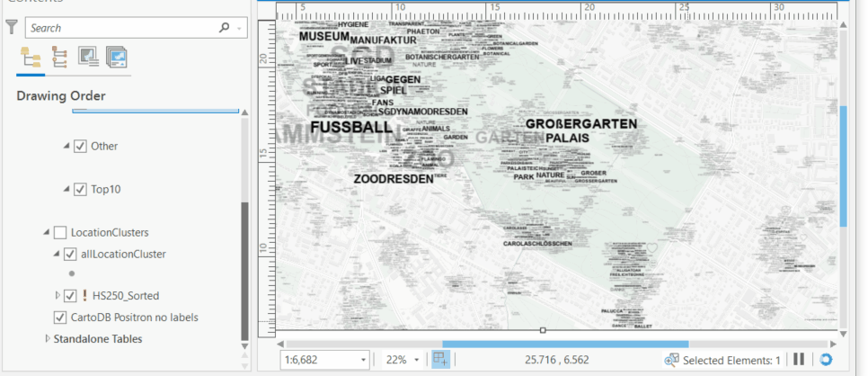Image resolution: width=868 pixels, height=376 pixels.
Task: Collapse the Other layer
Action: click(66, 146)
